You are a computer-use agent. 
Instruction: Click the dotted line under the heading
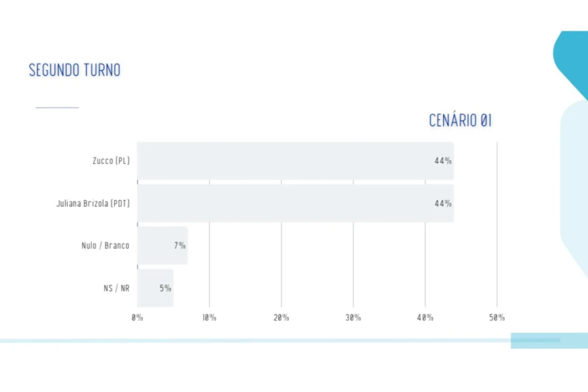[x=57, y=107]
